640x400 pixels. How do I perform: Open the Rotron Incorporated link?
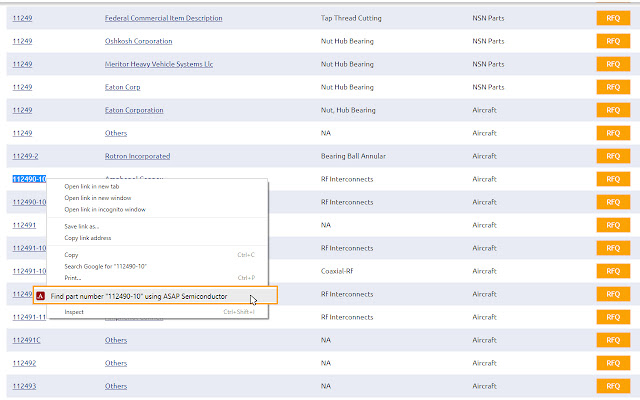pyautogui.click(x=137, y=156)
